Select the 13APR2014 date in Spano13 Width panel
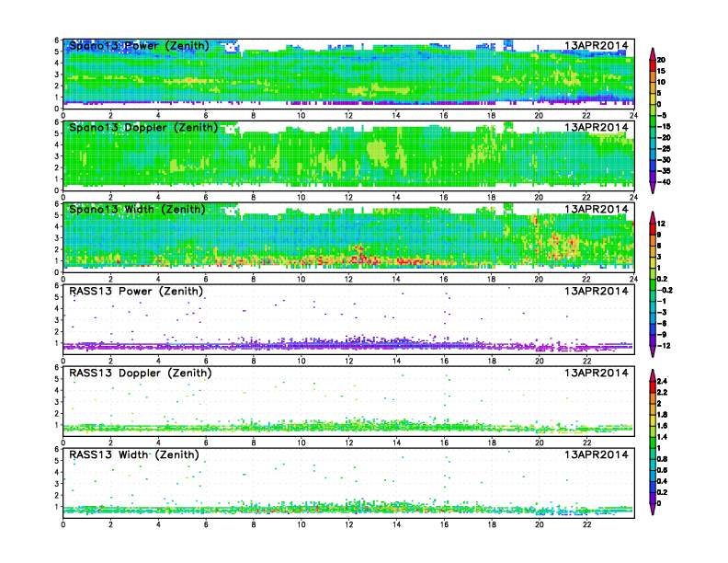The width and height of the screenshot is (728, 563). tap(597, 209)
